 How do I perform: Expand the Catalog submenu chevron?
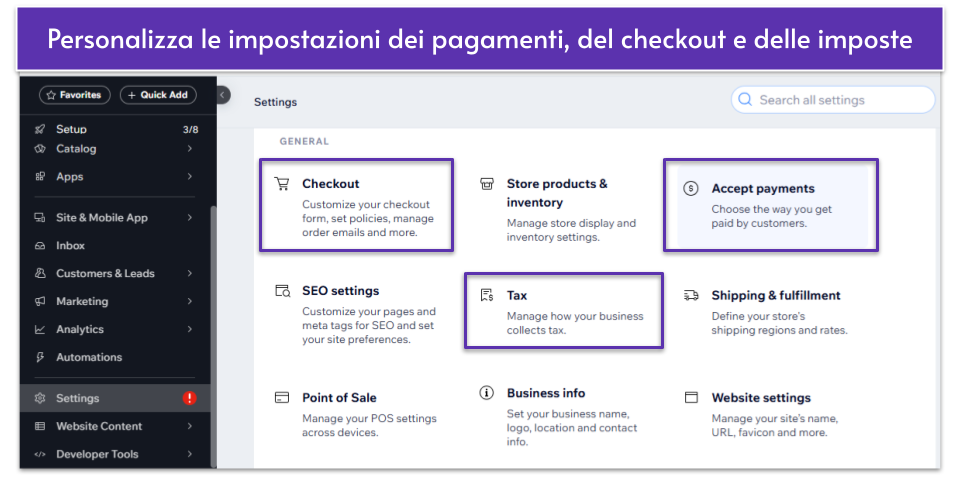click(190, 149)
